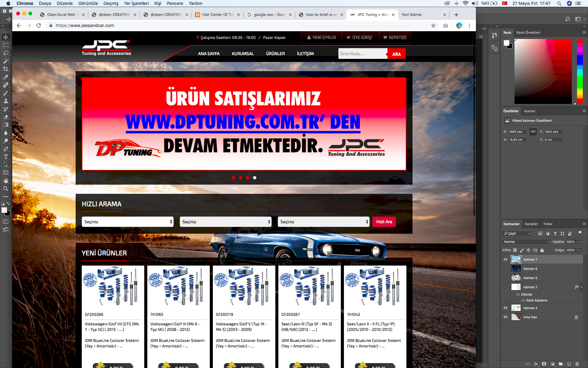Click the KURUMSAL navigation link
The image size is (588, 368).
243,54
